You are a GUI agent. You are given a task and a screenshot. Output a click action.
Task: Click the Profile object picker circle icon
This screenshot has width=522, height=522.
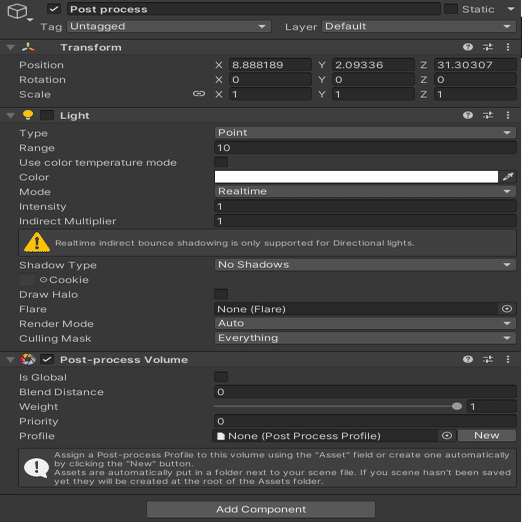pos(447,436)
